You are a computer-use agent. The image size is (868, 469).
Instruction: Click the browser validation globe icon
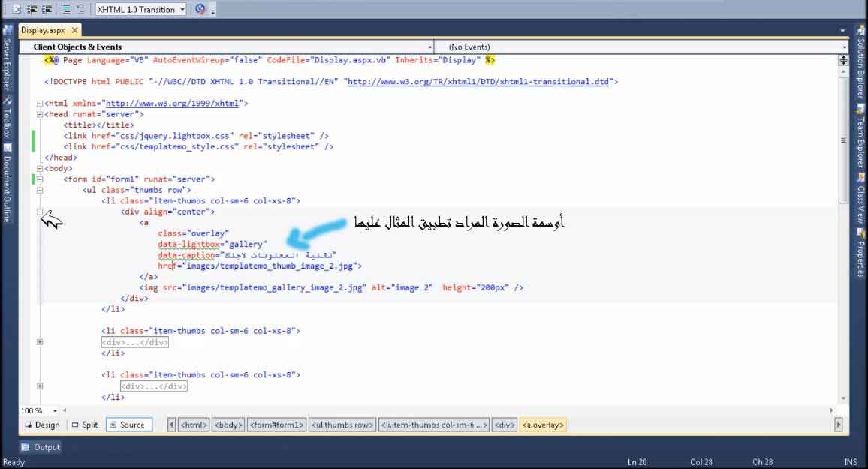200,9
